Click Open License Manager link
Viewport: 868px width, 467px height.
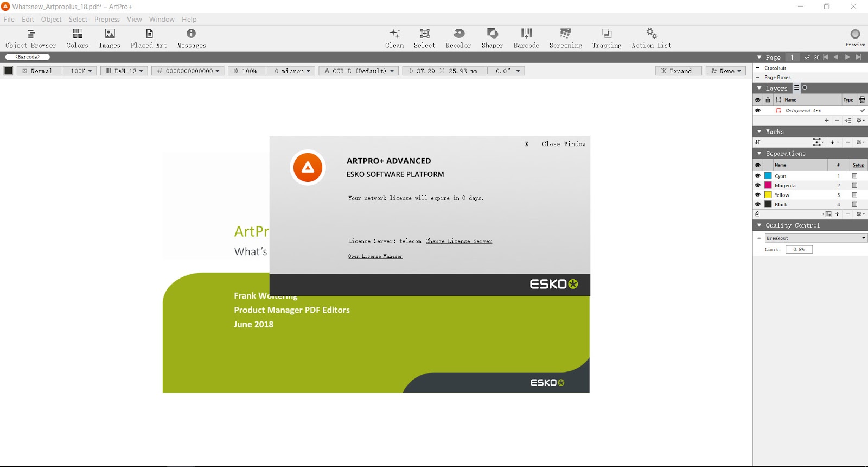click(x=375, y=256)
